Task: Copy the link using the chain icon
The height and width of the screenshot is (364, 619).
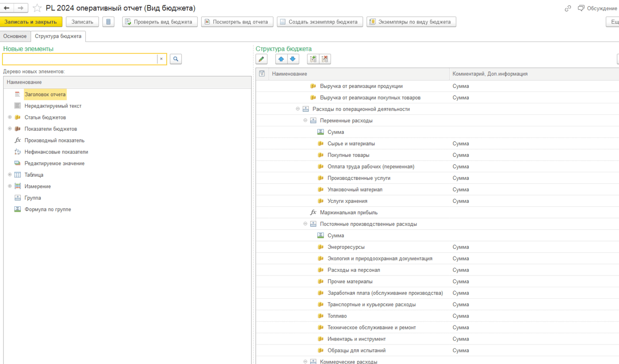Action: 568,8
